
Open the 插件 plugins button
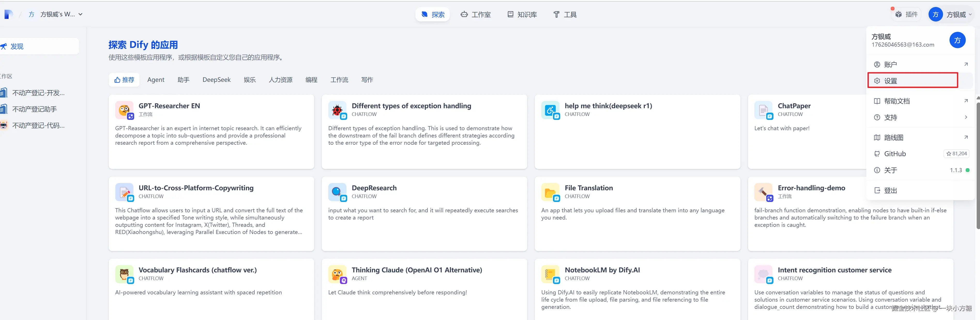point(906,14)
